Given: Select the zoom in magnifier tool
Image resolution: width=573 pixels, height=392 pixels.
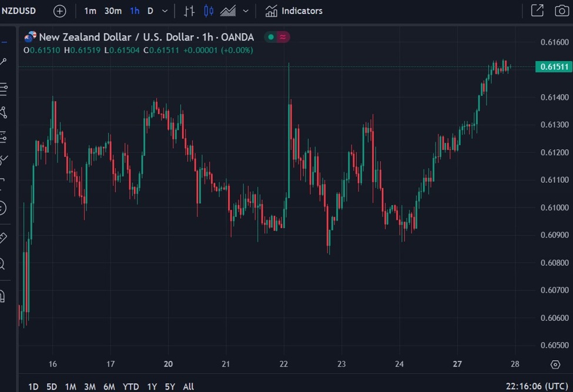Looking at the screenshot, I should tap(2, 264).
